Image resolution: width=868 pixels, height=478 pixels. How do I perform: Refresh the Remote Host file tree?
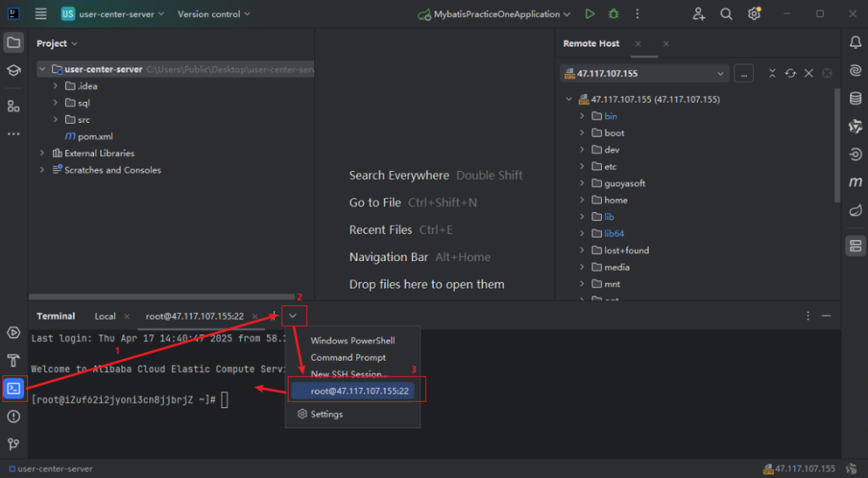point(791,73)
